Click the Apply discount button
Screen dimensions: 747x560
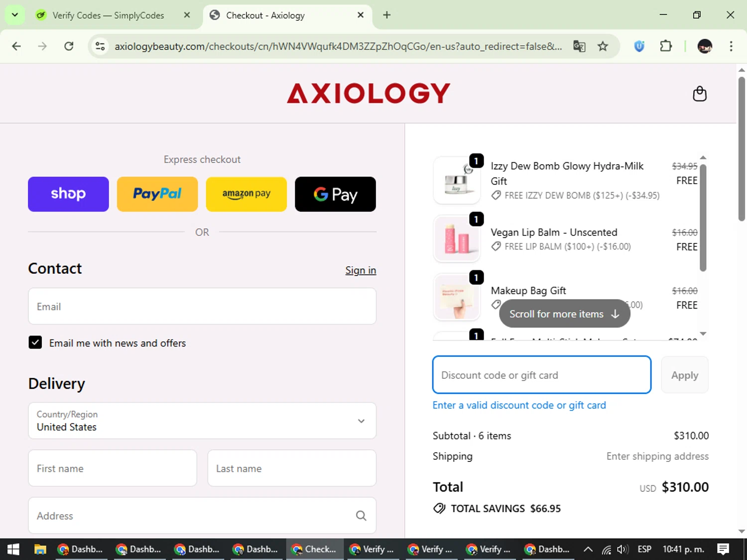pos(685,375)
